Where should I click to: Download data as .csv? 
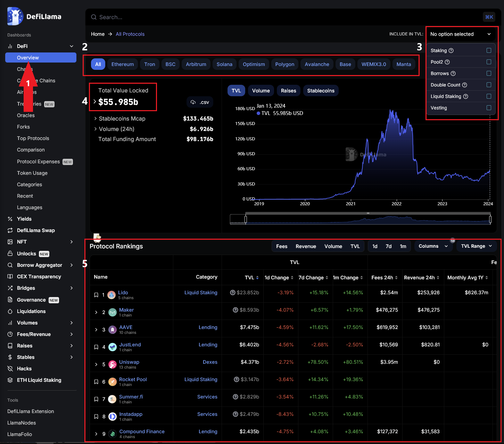pyautogui.click(x=200, y=102)
